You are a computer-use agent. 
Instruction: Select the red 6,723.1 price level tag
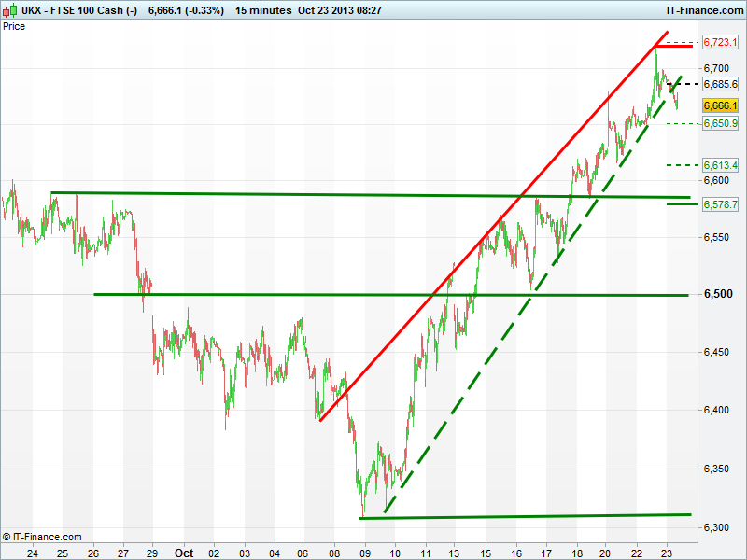tap(720, 43)
